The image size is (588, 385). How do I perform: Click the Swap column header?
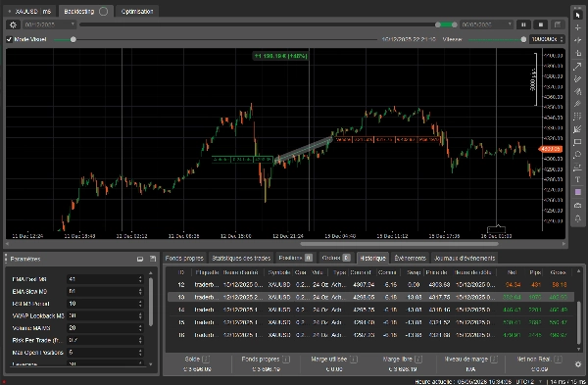[414, 272]
